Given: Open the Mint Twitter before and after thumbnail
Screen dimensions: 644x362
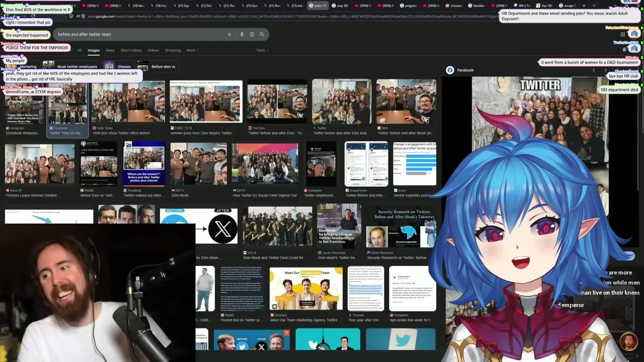Looking at the screenshot, I should (x=406, y=102).
